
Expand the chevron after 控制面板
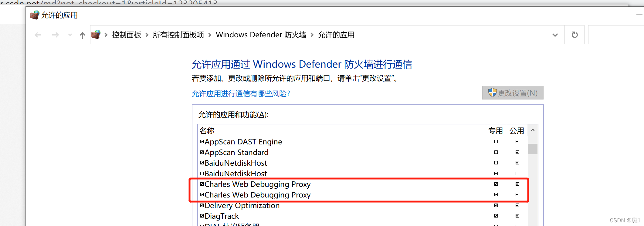(147, 35)
